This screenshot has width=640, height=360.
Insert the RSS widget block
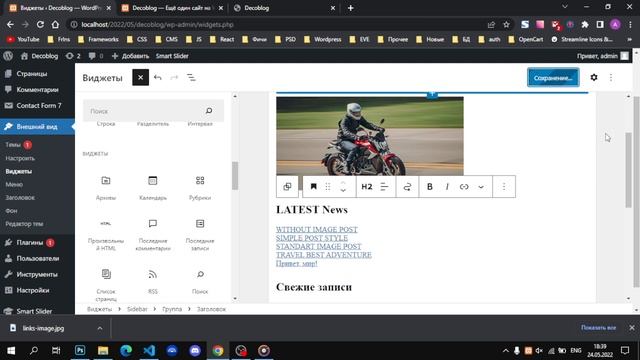(153, 282)
